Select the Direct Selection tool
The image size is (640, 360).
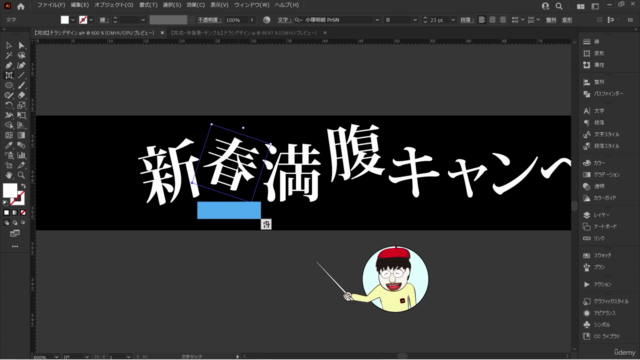click(21, 45)
